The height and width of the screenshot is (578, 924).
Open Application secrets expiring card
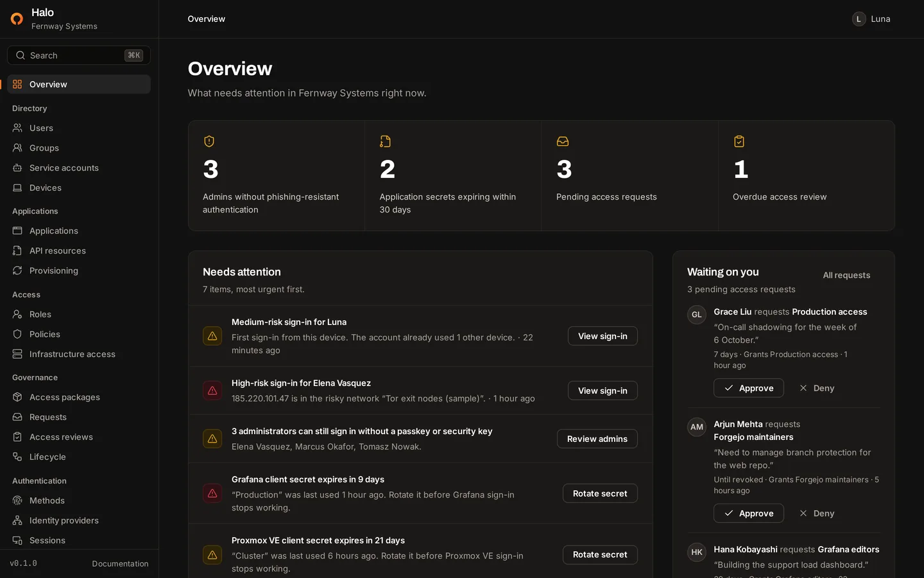pyautogui.click(x=453, y=175)
